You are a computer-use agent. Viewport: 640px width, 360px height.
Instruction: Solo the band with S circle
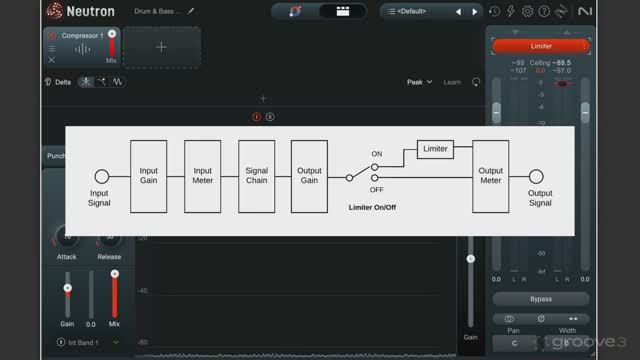click(x=270, y=117)
